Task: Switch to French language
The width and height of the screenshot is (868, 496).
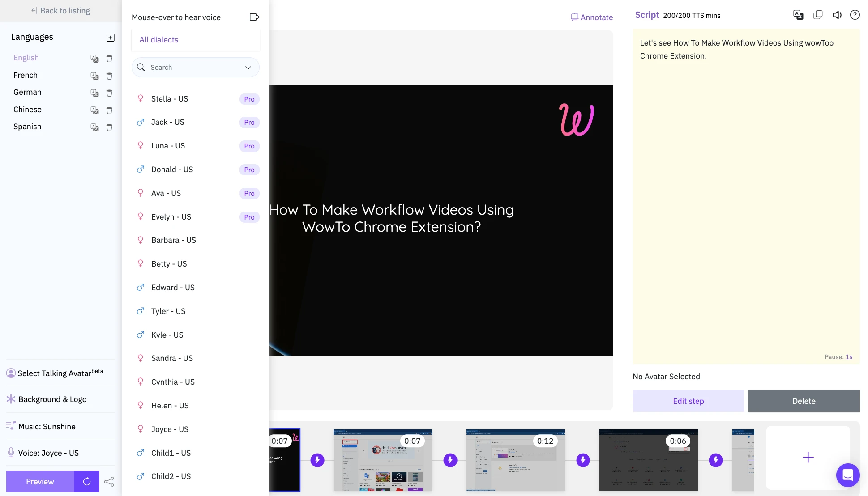Action: (x=26, y=75)
